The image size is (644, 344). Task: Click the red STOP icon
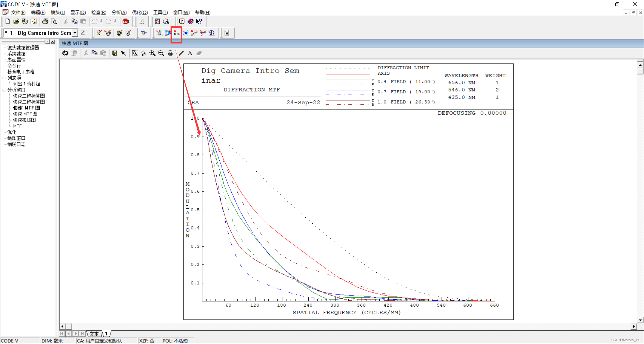point(126,22)
